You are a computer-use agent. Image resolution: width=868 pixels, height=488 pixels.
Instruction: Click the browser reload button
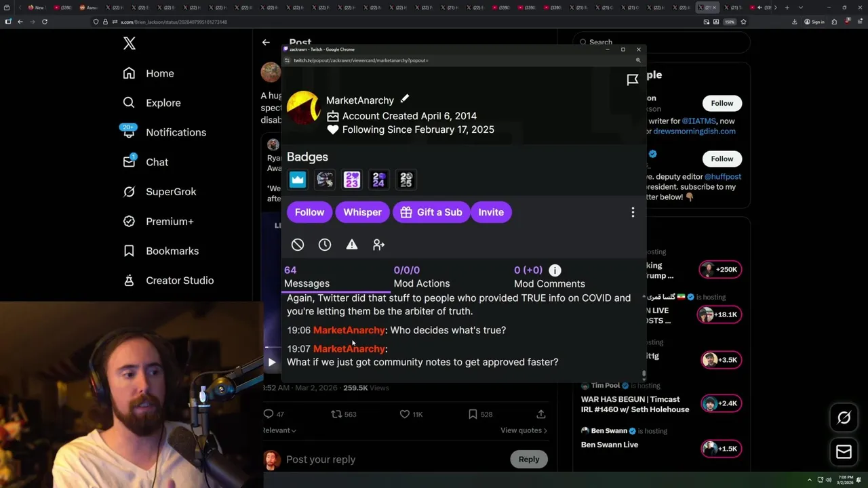(x=45, y=22)
